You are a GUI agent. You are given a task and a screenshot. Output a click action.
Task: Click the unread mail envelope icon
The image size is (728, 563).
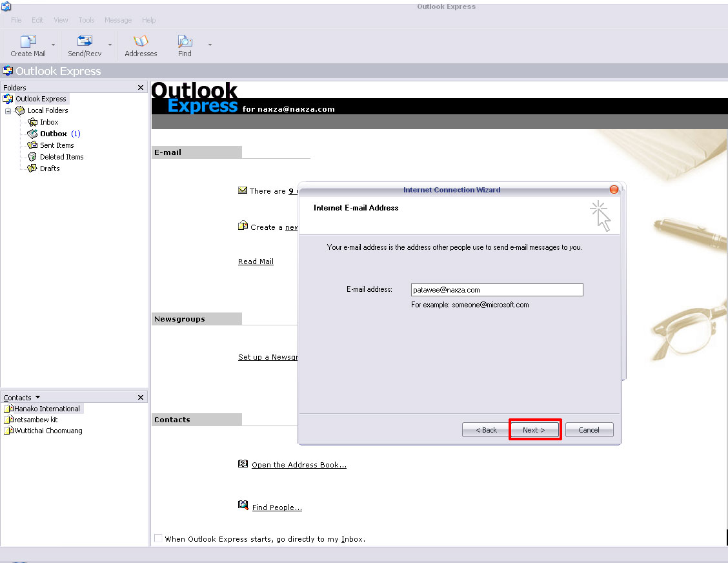243,190
